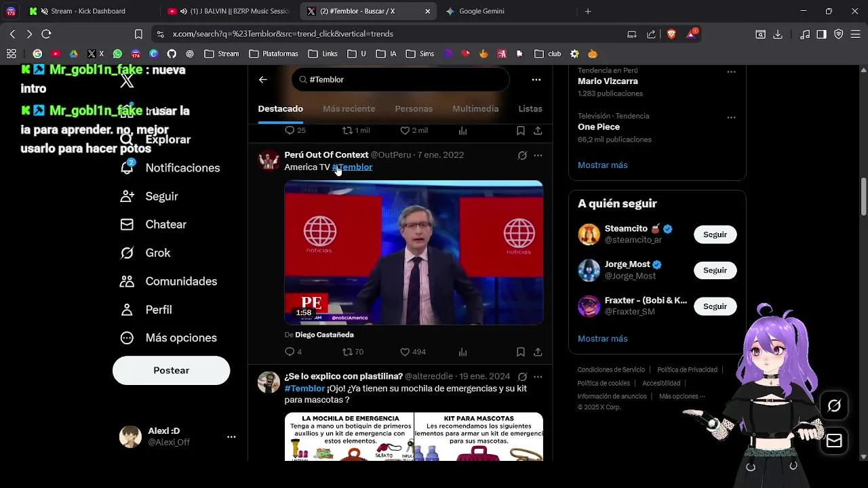
Task: Open Comunidades in the sidebar
Action: pos(168,281)
